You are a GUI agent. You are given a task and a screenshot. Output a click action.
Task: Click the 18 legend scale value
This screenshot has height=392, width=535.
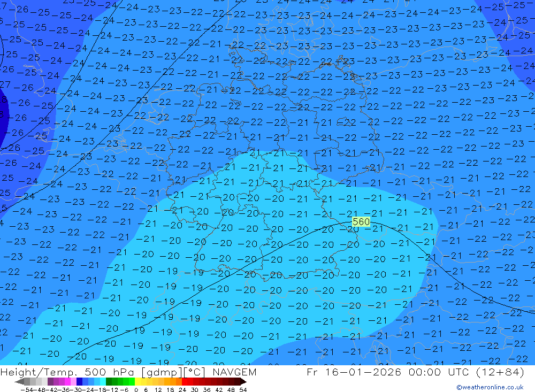click(170, 390)
